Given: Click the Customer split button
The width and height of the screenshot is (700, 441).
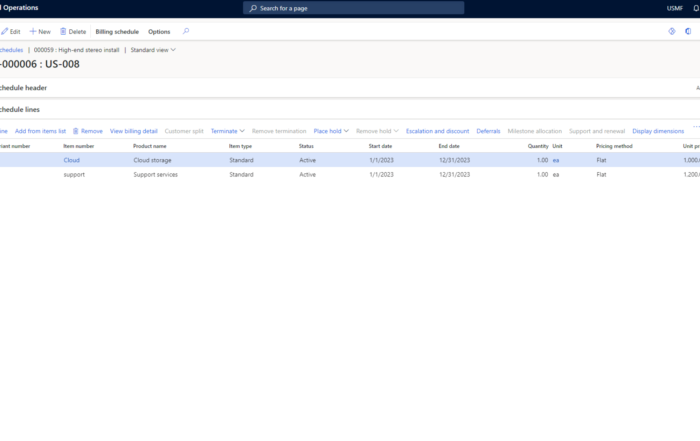Looking at the screenshot, I should 184,131.
